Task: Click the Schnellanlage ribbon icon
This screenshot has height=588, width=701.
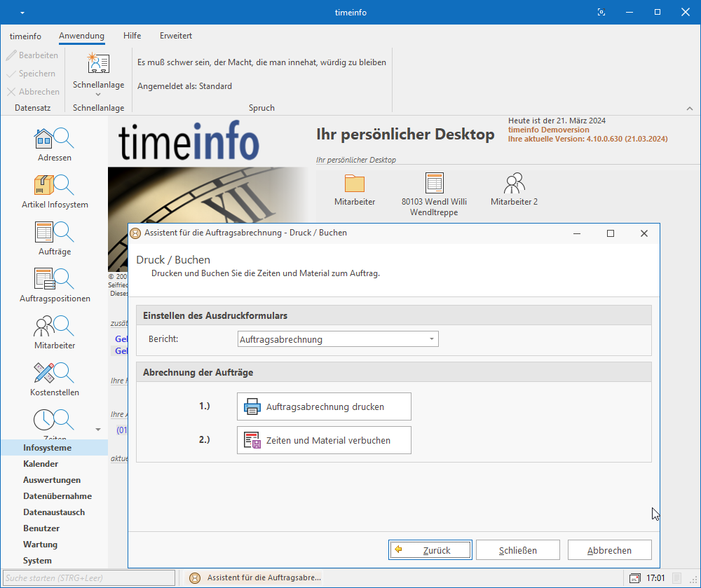Action: pos(98,64)
